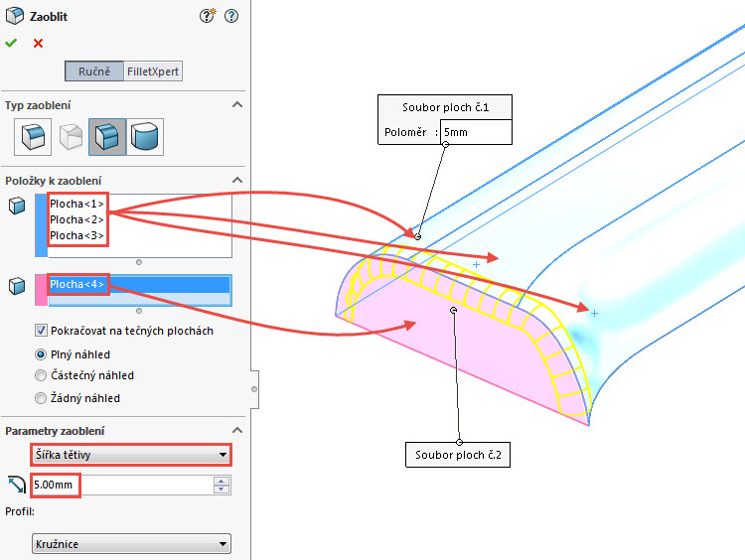Select Plocha<3> in face list
Screen dimensions: 745x560
76,235
